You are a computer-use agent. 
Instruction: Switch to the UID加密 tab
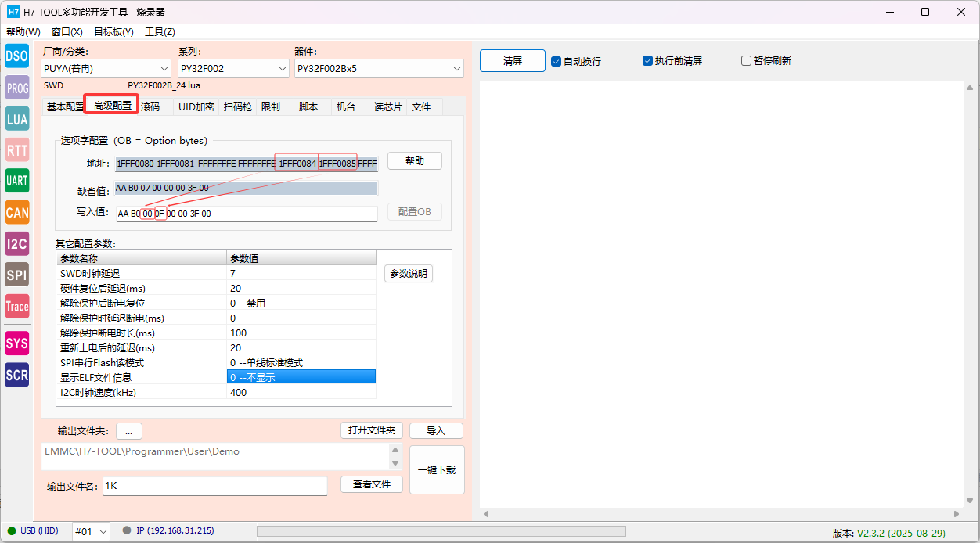pyautogui.click(x=196, y=107)
